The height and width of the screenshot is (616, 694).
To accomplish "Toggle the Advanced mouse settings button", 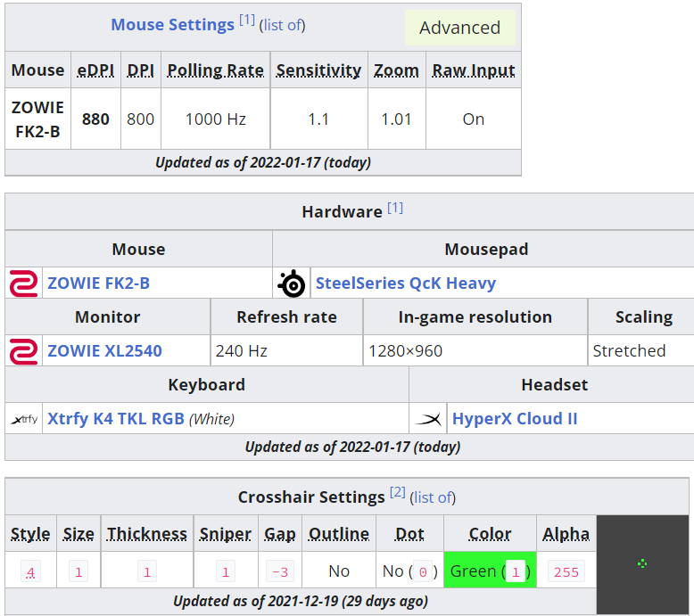I will pyautogui.click(x=460, y=28).
